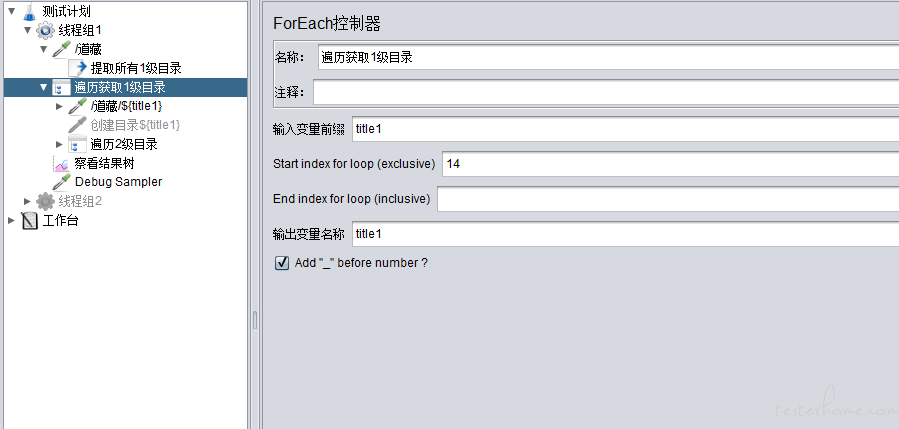This screenshot has height=429, width=899.
Task: Expand the 遍历2级目录 controller node
Action: 59,144
